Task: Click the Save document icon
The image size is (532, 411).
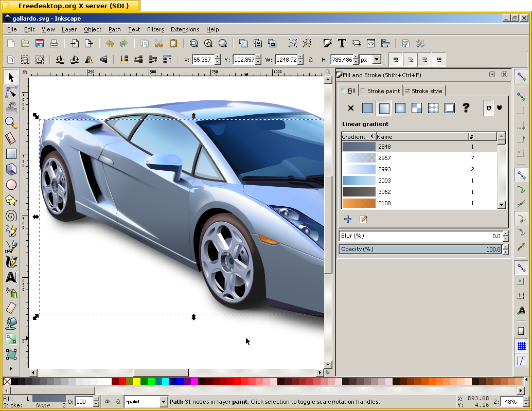Action: pos(40,43)
